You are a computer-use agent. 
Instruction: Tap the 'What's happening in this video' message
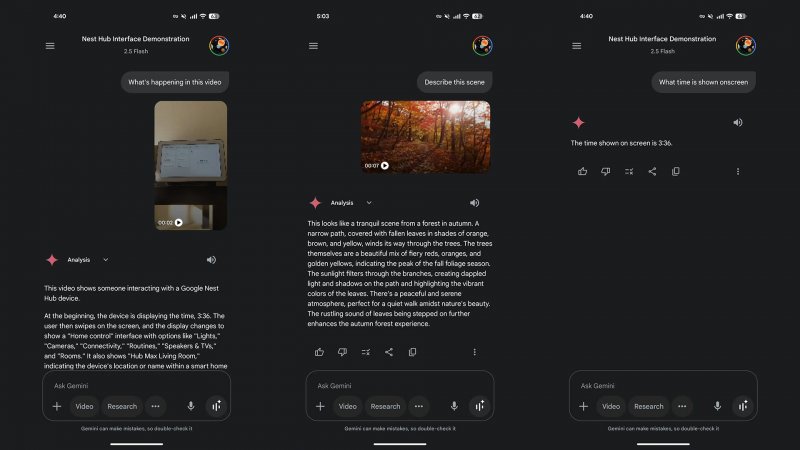[175, 82]
